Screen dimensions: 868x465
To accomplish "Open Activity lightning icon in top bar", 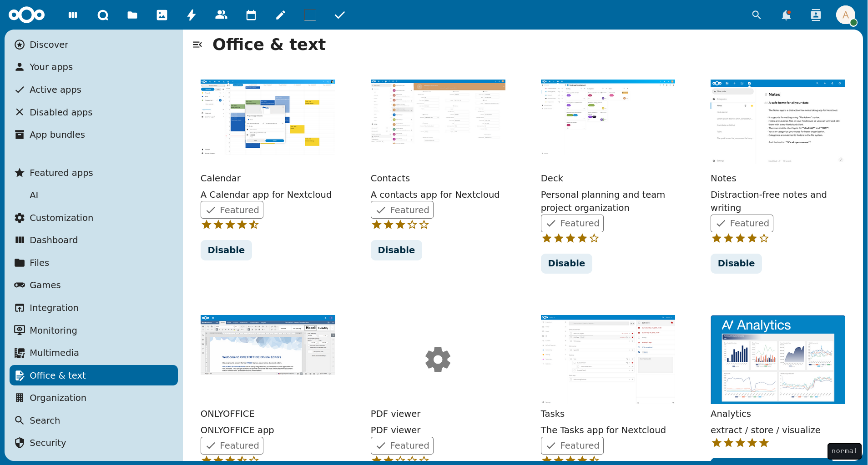I will 192,15.
